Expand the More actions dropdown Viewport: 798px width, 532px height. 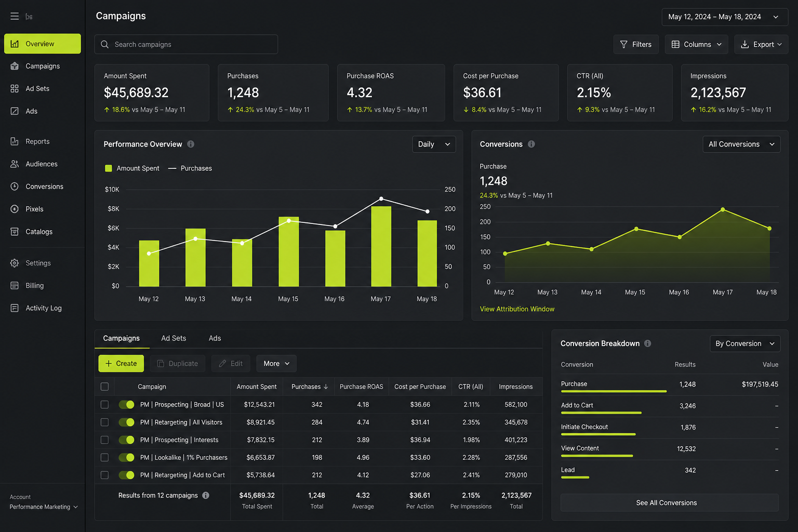point(276,364)
